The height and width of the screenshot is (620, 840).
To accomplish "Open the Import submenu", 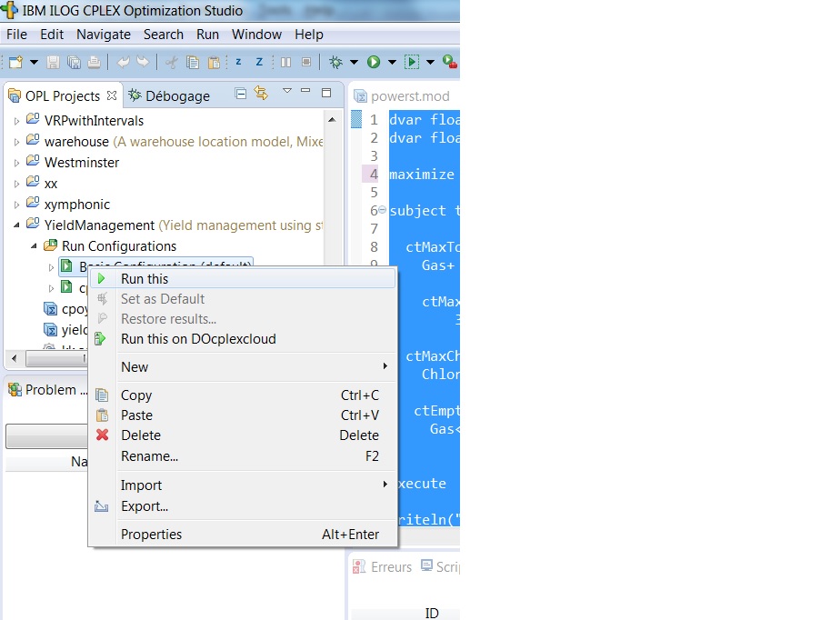I will (x=243, y=485).
